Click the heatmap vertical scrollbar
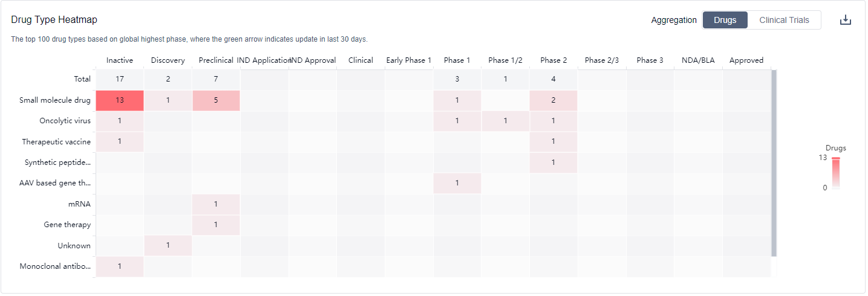Viewport: 868px width, 296px height. (774, 163)
